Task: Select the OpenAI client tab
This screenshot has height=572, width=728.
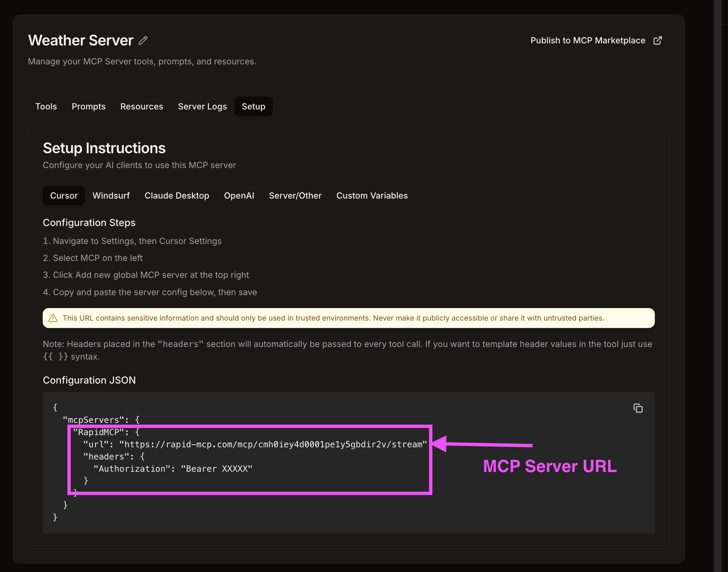Action: (x=239, y=196)
